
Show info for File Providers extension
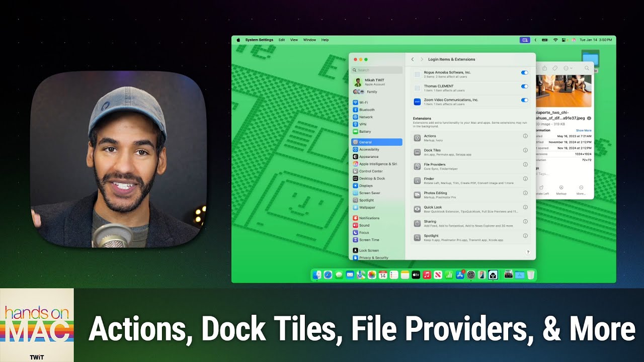525,164
